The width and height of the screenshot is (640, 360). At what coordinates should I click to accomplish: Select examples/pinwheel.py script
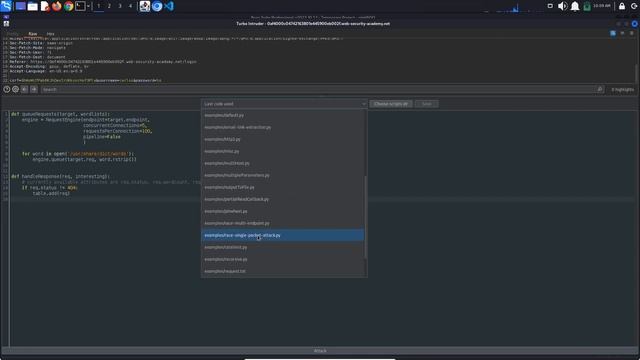click(283, 211)
